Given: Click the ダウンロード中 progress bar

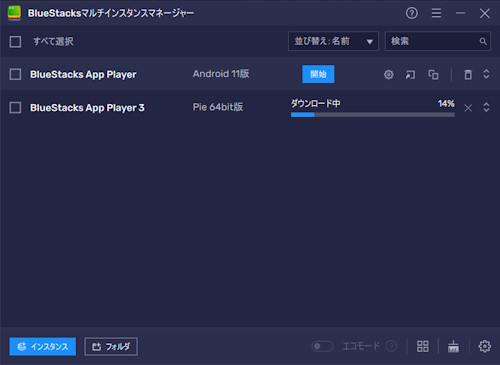Looking at the screenshot, I should click(373, 115).
